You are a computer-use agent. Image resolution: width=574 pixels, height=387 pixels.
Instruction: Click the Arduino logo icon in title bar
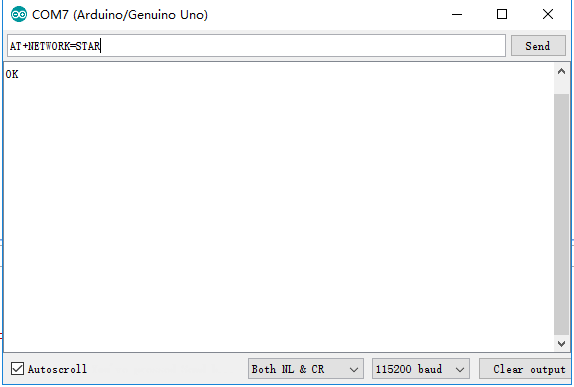click(x=19, y=15)
